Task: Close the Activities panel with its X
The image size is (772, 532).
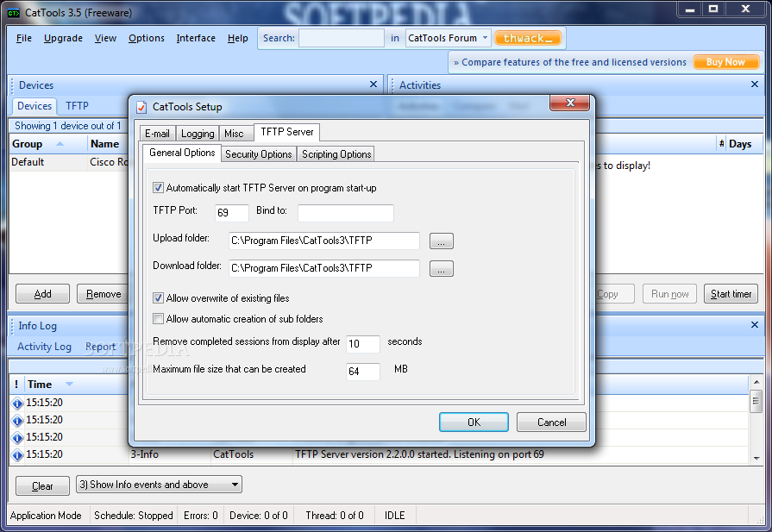Action: pyautogui.click(x=754, y=84)
